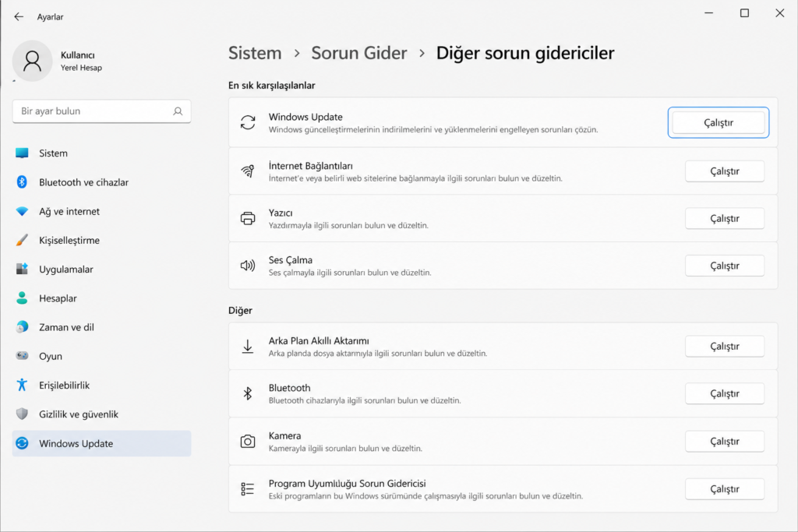Click the Ses Çalma speaker icon

[248, 266]
